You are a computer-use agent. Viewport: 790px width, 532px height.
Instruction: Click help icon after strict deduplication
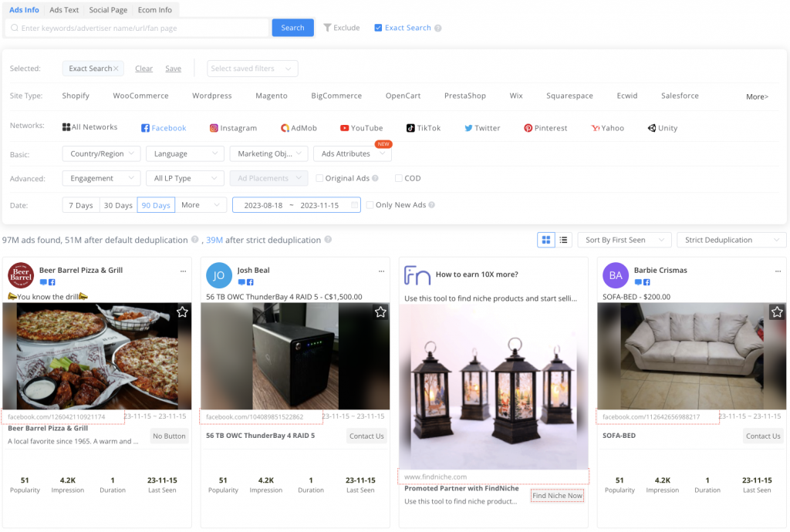(328, 240)
